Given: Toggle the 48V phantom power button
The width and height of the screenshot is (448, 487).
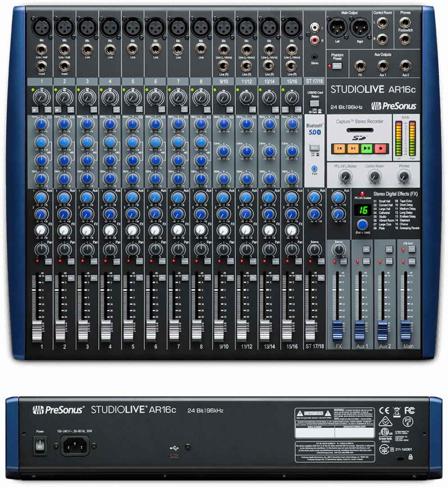Looking at the screenshot, I should pyautogui.click(x=337, y=66).
